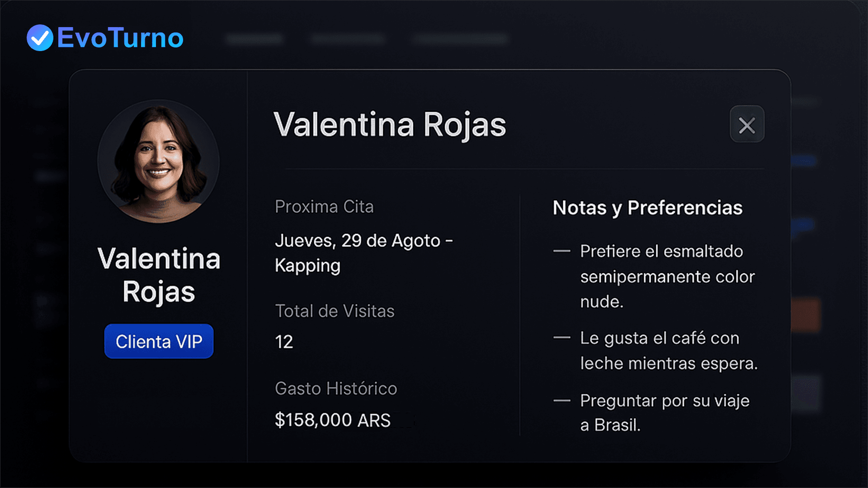
Task: Click the leftmost blurred header navigation item
Action: tap(255, 39)
